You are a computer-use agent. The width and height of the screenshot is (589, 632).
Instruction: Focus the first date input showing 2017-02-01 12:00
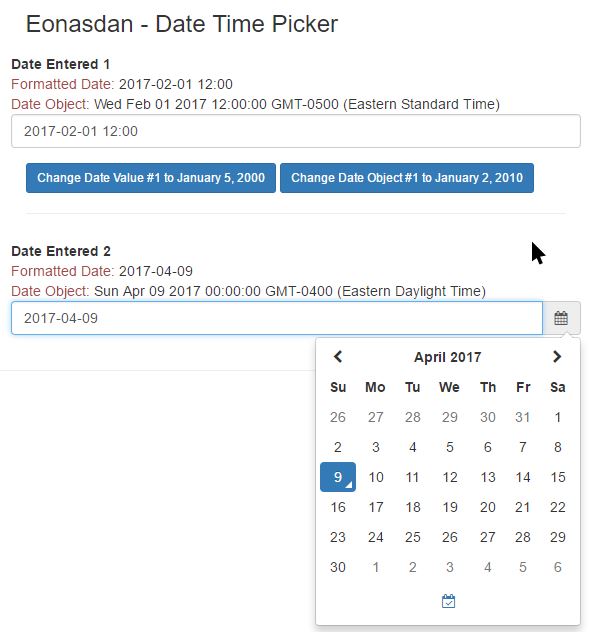pyautogui.click(x=296, y=131)
